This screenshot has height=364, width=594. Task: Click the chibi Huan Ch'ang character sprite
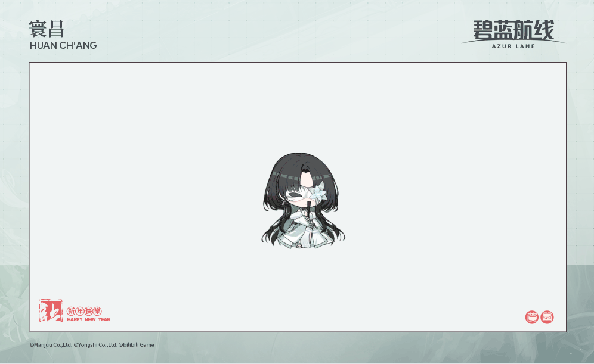(x=303, y=201)
